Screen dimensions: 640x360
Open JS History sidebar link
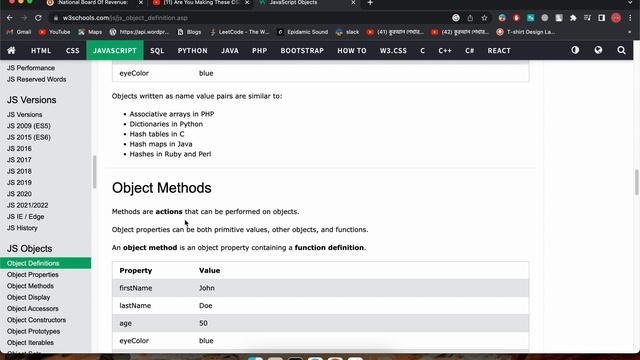pyautogui.click(x=22, y=228)
